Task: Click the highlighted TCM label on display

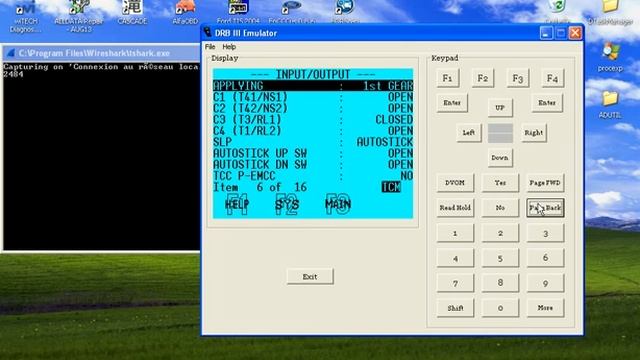Action: [391, 187]
